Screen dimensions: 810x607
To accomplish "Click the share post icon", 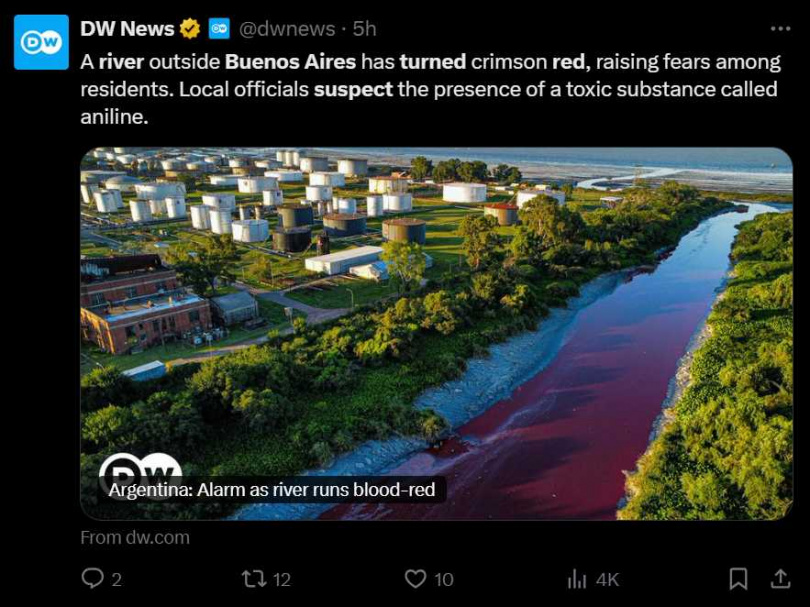I will pyautogui.click(x=780, y=578).
